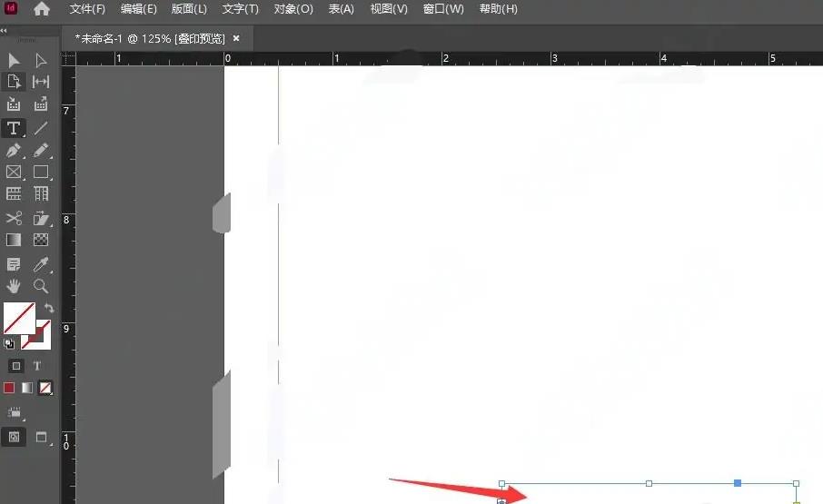The height and width of the screenshot is (504, 823).
Task: Apply None to the selected object
Action: tap(45, 388)
